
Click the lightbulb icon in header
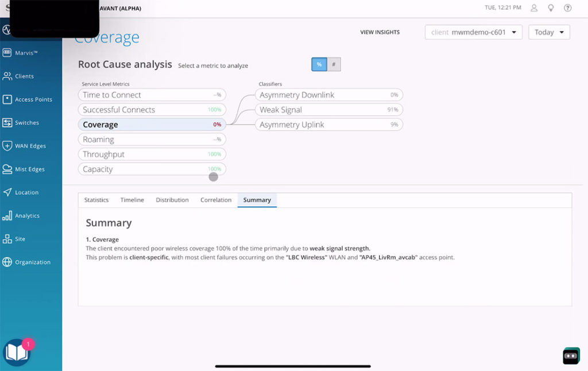[551, 8]
